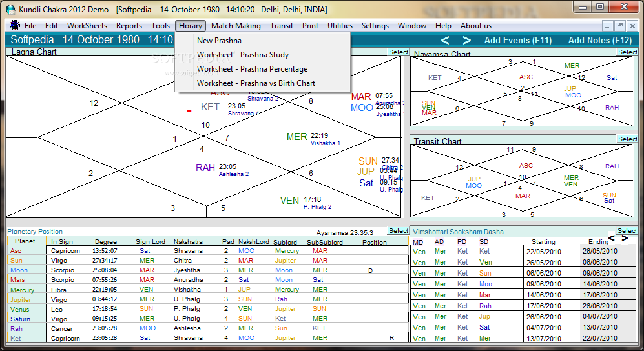Select the Venus row planet cell
644x351 pixels.
[x=26, y=310]
